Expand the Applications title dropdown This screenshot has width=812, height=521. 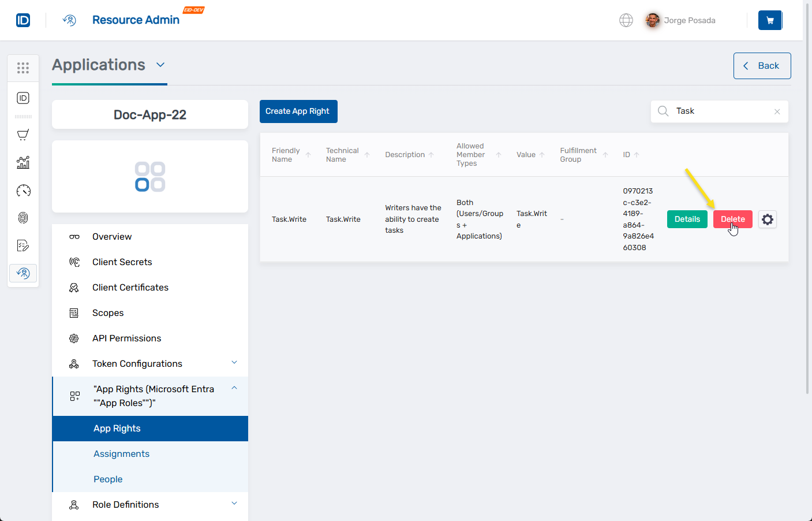[160, 65]
